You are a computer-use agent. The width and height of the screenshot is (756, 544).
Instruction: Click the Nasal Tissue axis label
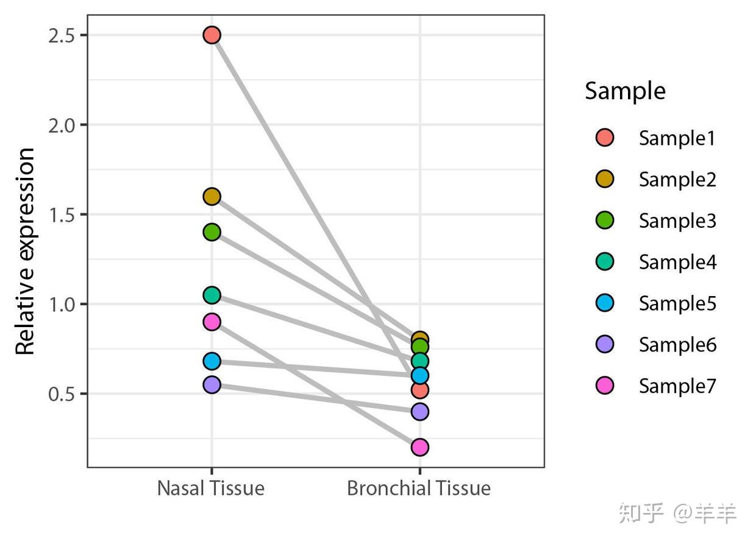coord(211,489)
